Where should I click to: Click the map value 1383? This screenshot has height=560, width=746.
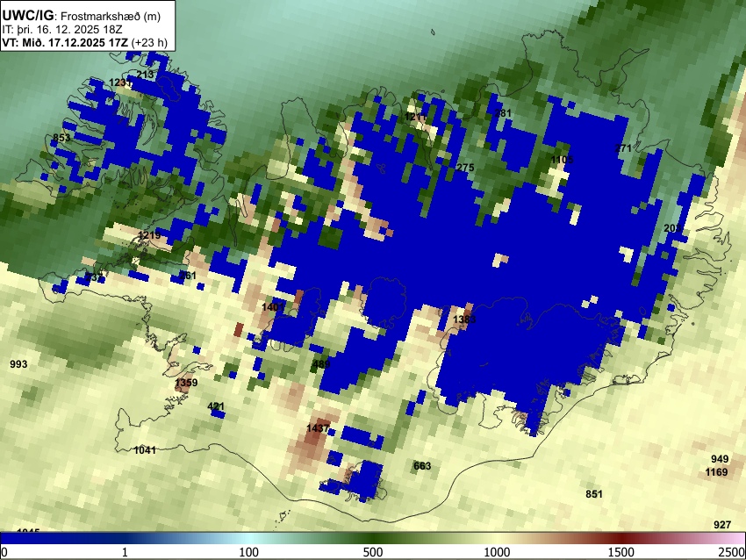(464, 319)
